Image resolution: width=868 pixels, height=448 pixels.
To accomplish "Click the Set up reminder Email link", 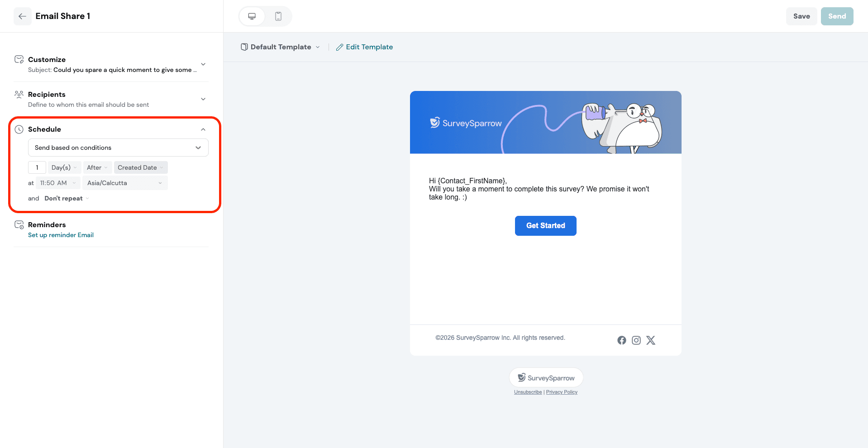I will coord(61,235).
